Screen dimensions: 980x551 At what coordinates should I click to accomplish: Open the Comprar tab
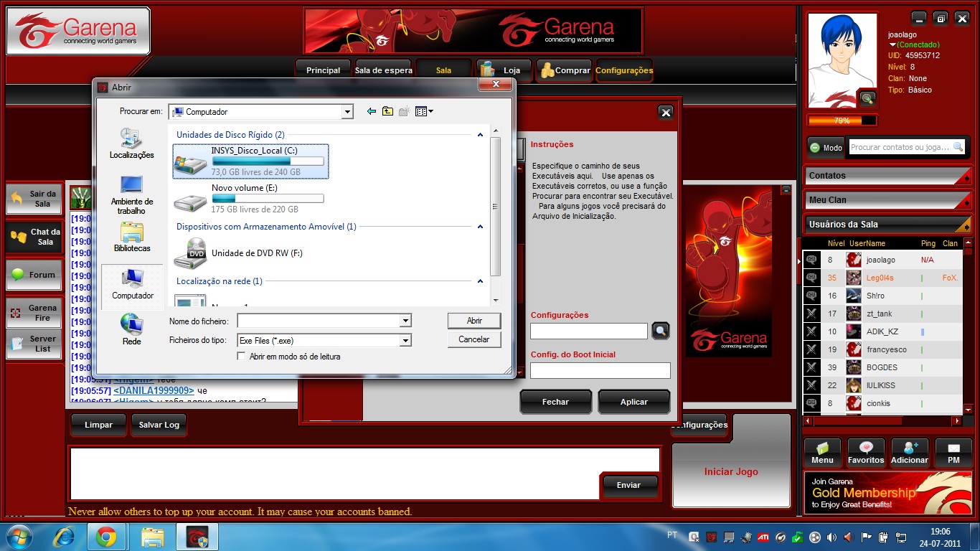[565, 70]
